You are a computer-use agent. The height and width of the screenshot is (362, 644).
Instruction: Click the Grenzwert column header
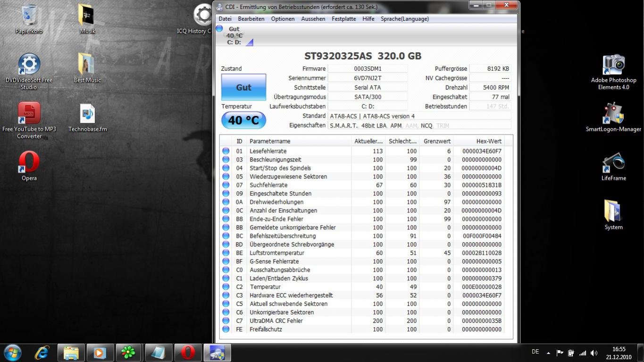pos(437,141)
